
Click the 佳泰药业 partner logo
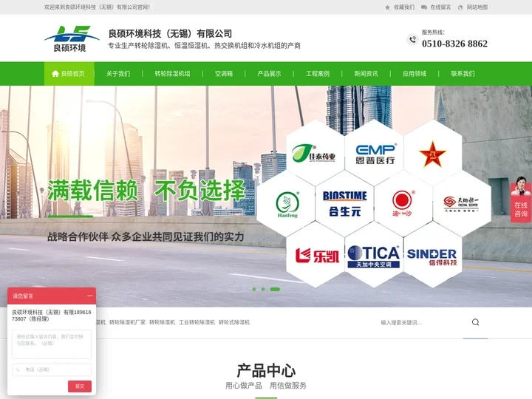pyautogui.click(x=314, y=154)
